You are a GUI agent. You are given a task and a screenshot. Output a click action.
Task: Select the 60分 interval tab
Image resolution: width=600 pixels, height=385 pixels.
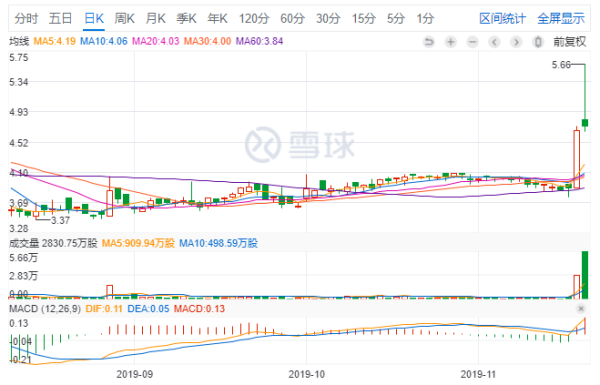point(292,18)
